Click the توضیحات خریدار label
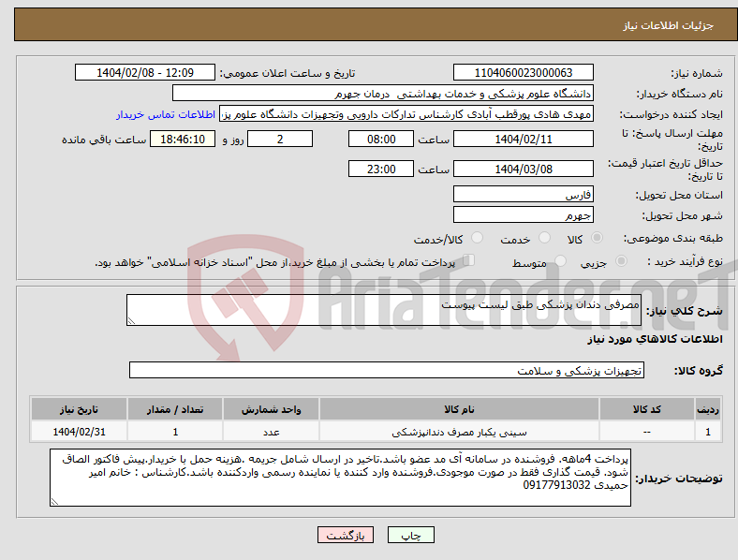The width and height of the screenshot is (738, 560). (679, 479)
